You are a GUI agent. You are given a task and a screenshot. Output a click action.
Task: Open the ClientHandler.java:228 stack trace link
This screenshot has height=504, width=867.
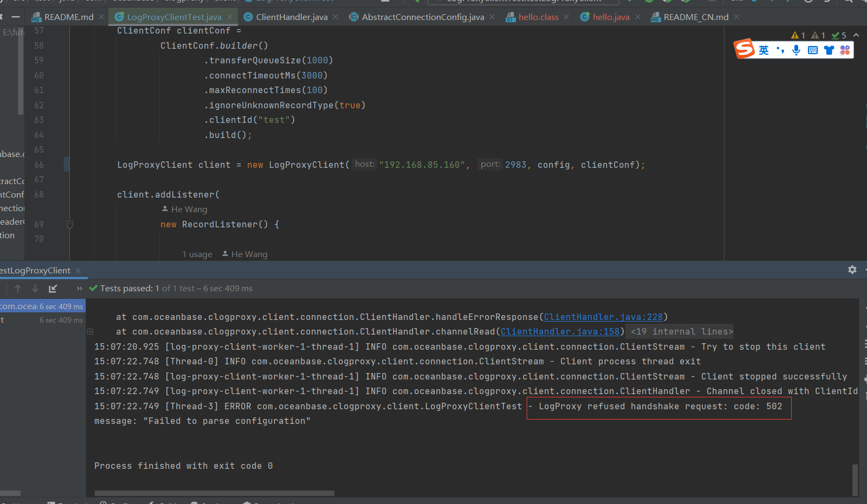[603, 317]
